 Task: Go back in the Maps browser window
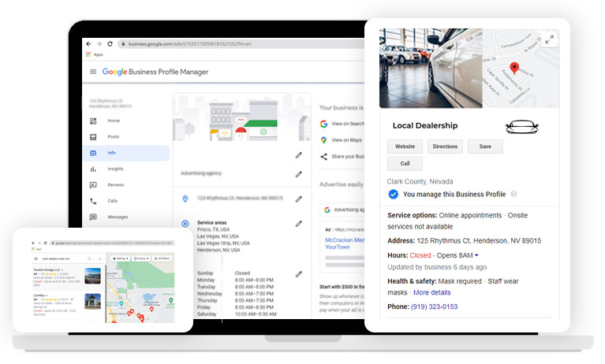click(33, 243)
